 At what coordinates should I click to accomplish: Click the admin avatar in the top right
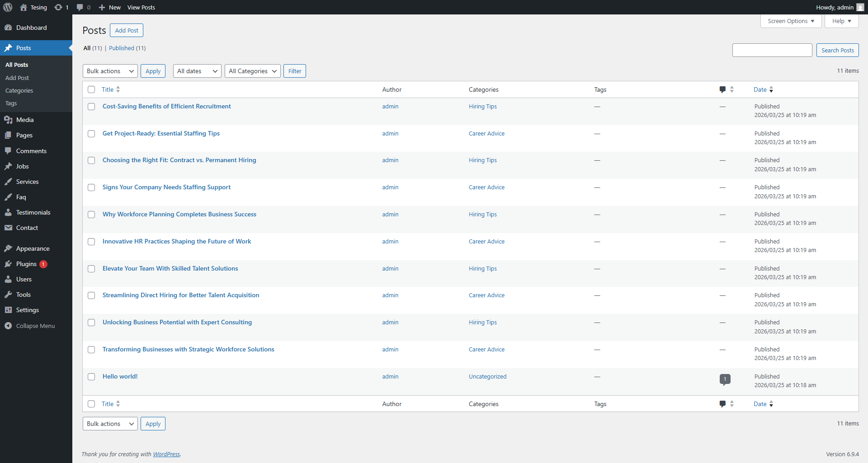coord(860,7)
